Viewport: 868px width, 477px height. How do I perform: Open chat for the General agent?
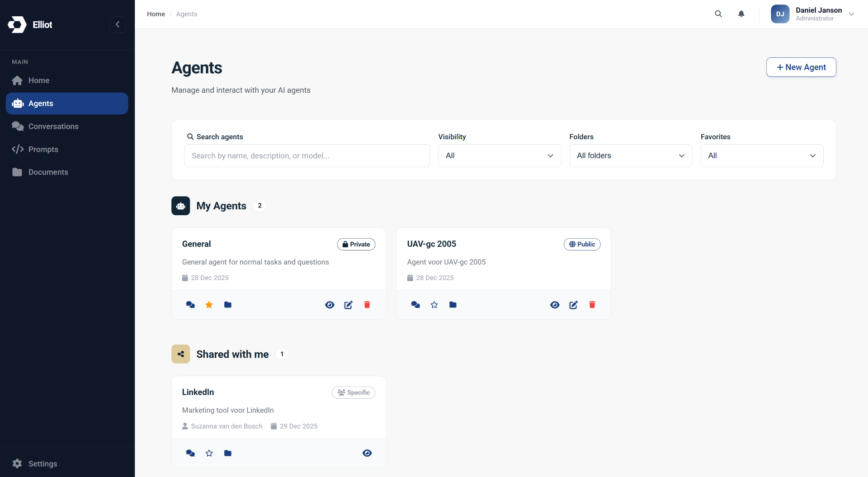click(190, 305)
